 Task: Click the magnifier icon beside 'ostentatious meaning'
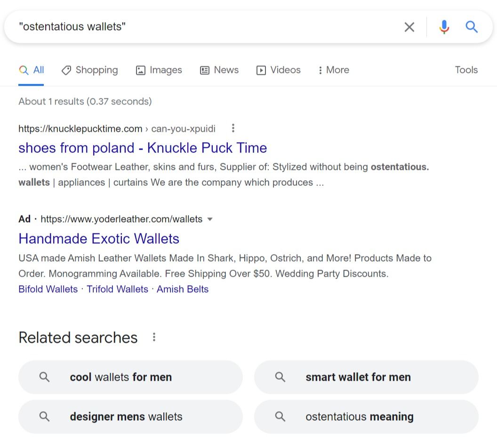pyautogui.click(x=280, y=416)
